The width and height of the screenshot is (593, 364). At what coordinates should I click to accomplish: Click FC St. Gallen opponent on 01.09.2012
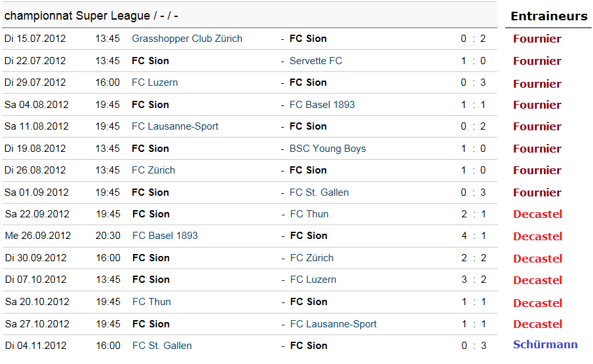[x=319, y=192]
